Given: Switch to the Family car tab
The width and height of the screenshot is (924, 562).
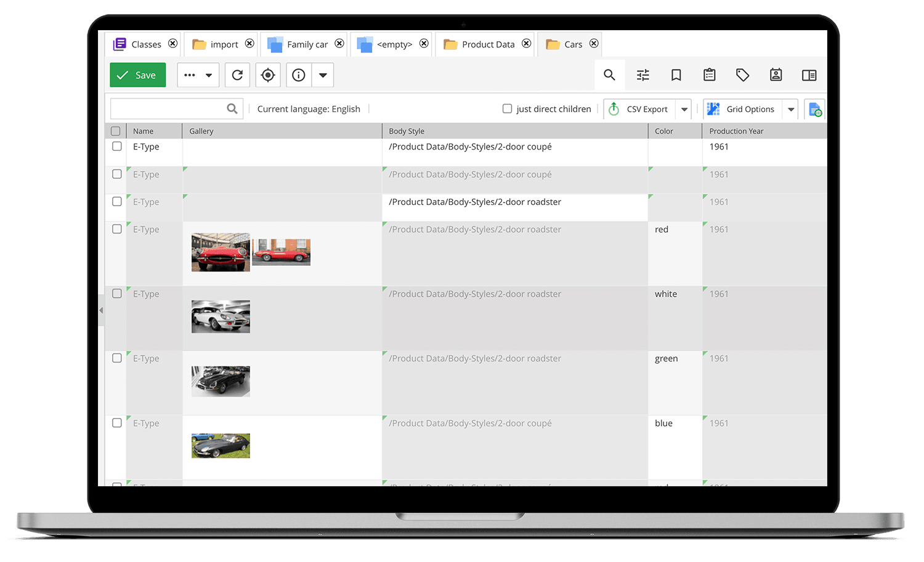Looking at the screenshot, I should point(307,44).
